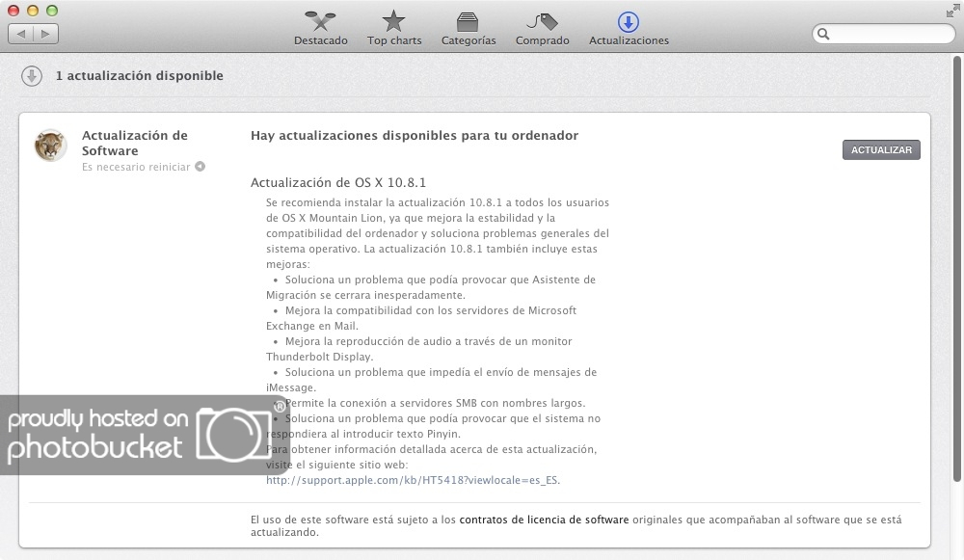Close the App Store window
Image resolution: width=964 pixels, height=560 pixels.
(x=13, y=11)
